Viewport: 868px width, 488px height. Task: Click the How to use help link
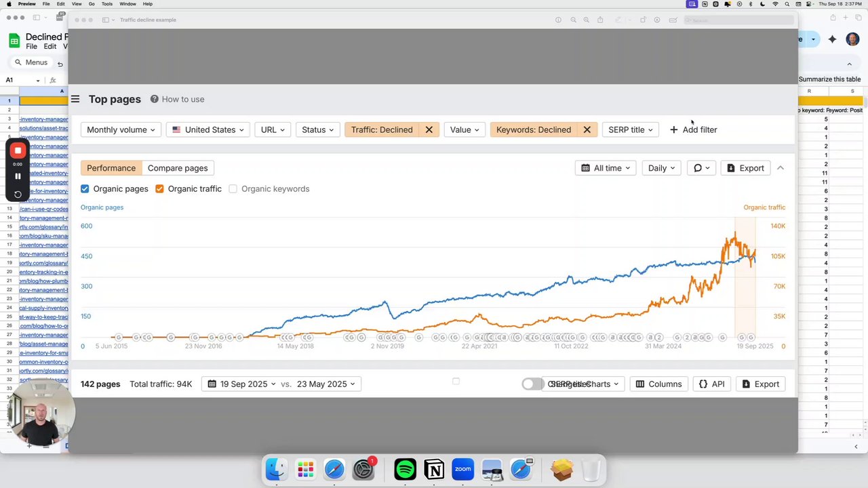point(177,99)
